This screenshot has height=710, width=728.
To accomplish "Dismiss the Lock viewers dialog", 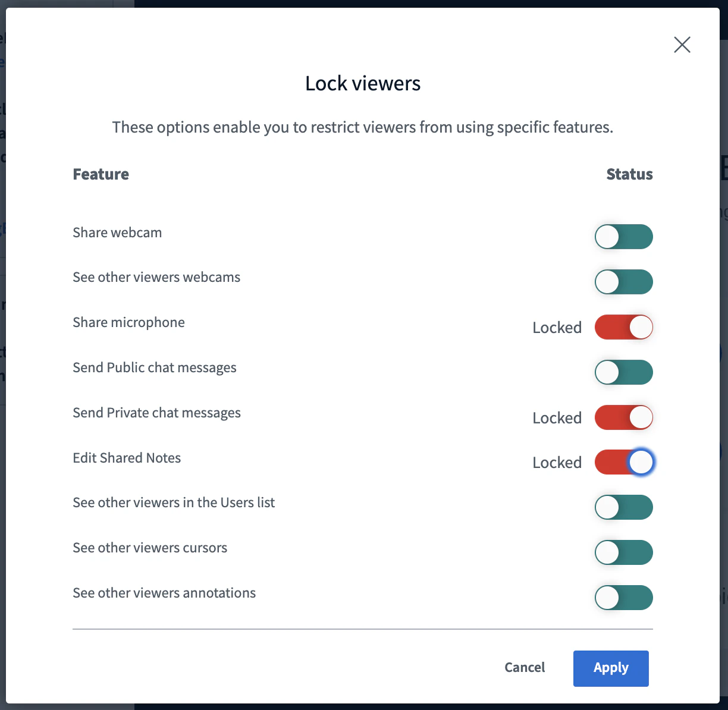I will [682, 45].
